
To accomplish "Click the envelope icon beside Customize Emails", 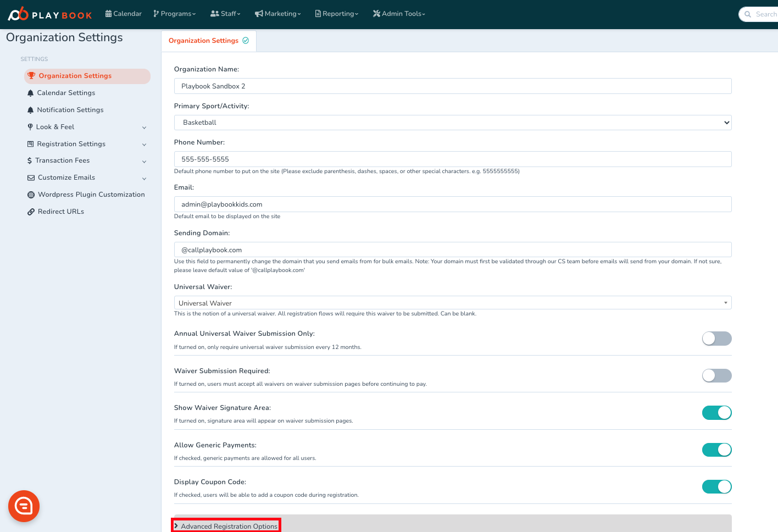I will (x=31, y=178).
